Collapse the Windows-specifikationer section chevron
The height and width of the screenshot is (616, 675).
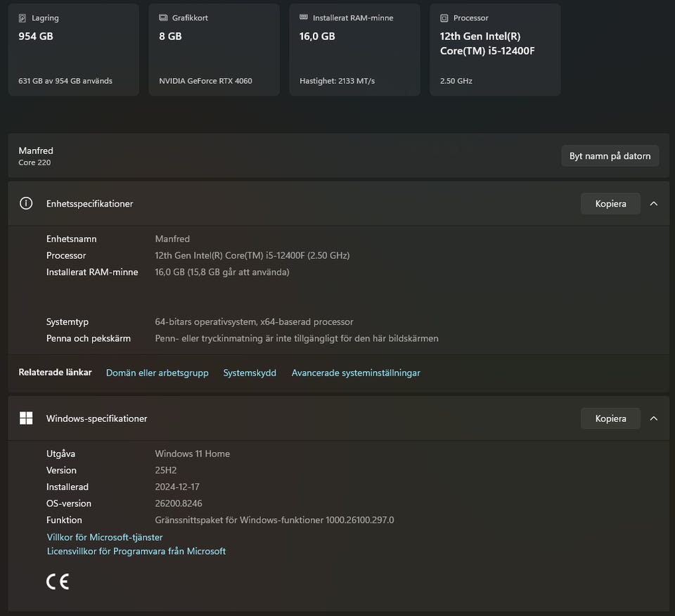(654, 418)
